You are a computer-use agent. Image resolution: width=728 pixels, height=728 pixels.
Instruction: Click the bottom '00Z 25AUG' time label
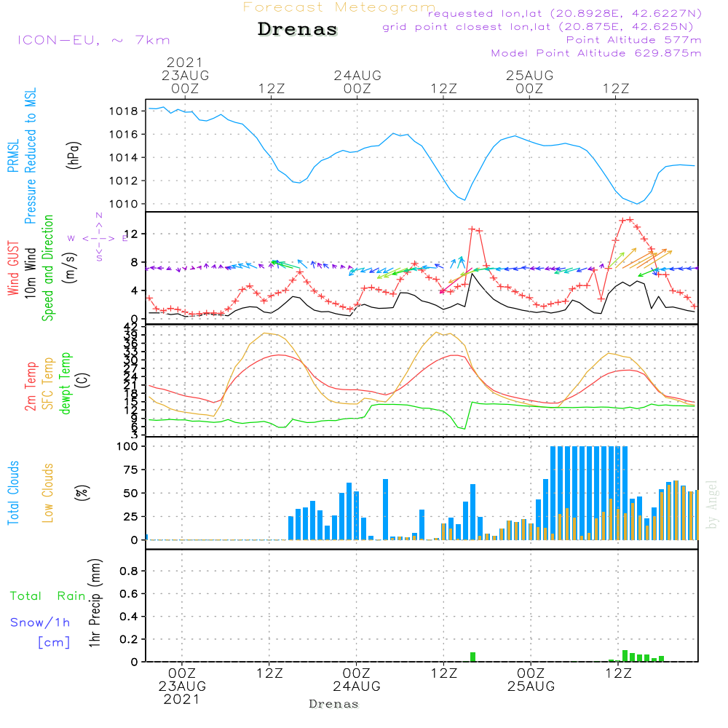pos(531,680)
